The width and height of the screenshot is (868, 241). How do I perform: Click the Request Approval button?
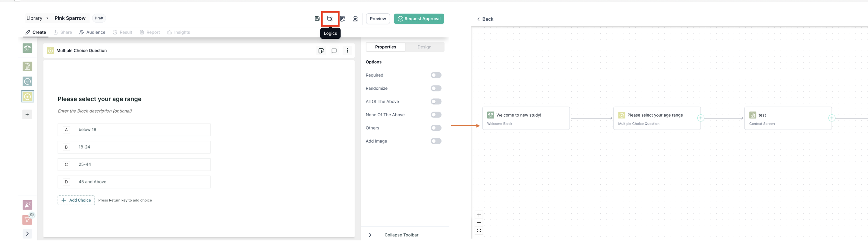[x=419, y=19]
